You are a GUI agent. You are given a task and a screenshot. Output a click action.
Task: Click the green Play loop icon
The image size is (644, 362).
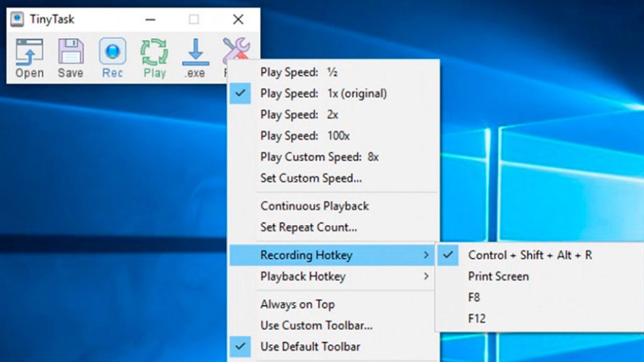pos(154,58)
